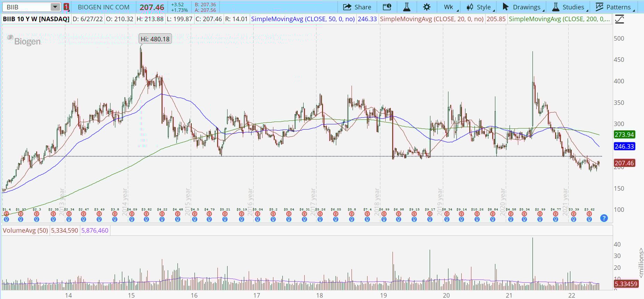Click the red alert icon beside the symbol box
Image resolution: width=644 pixels, height=299 pixels.
tap(66, 7)
